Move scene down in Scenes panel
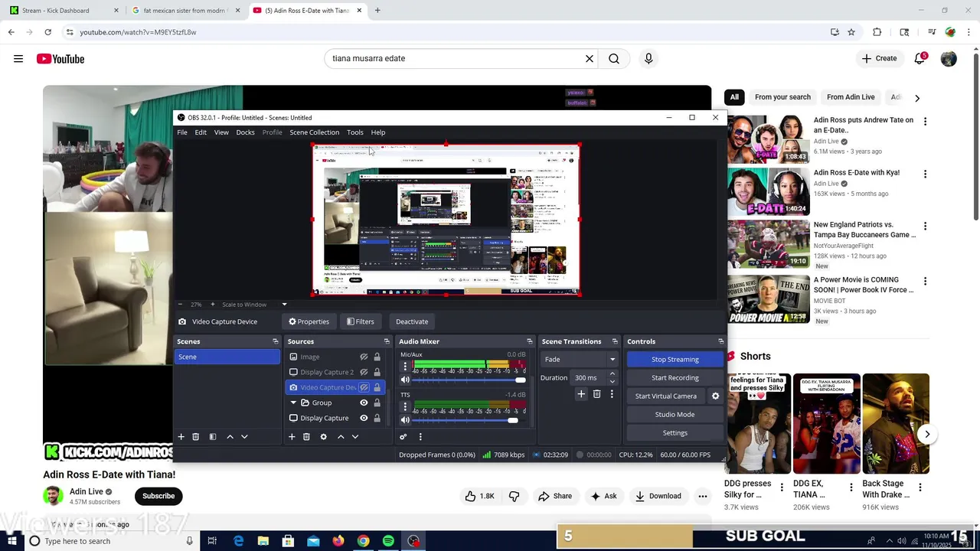The height and width of the screenshot is (551, 980). (244, 436)
